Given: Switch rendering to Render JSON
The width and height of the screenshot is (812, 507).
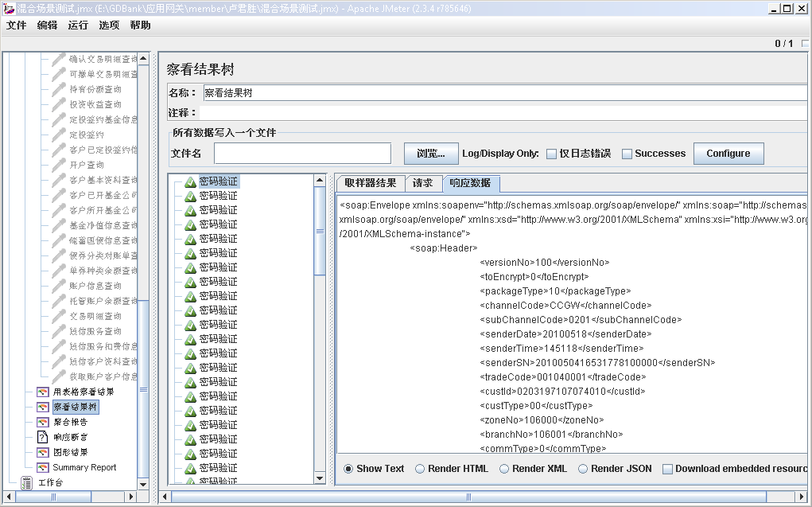Looking at the screenshot, I should [585, 469].
